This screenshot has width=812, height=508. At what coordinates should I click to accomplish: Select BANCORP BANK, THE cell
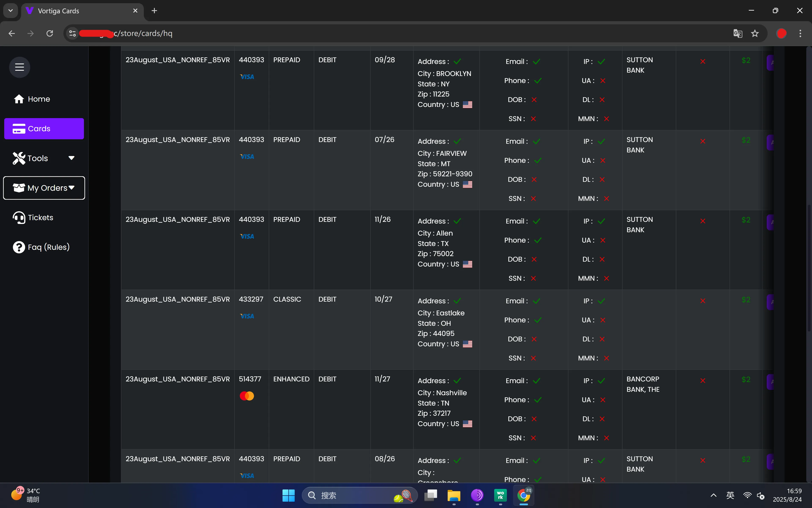pos(643,384)
